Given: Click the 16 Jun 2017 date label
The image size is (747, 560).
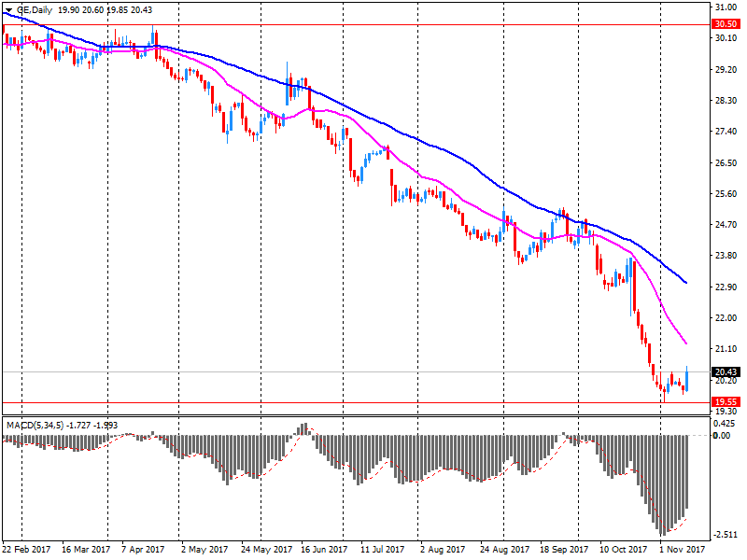Looking at the screenshot, I should click(x=324, y=550).
